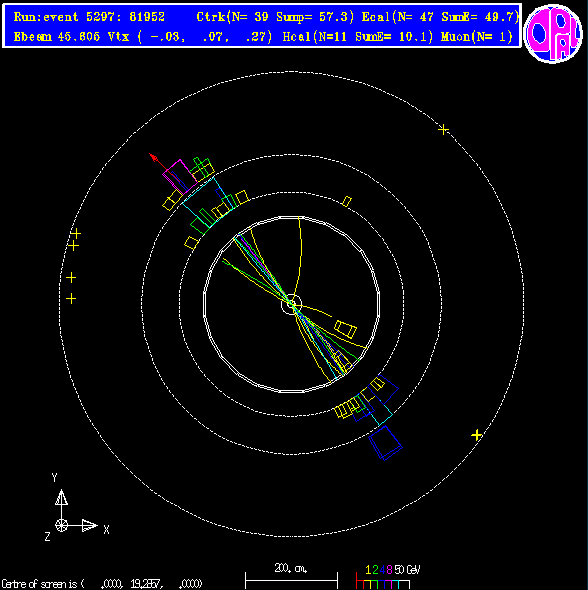Click the Y axis arrow indicator
This screenshot has height=590, width=588.
click(x=61, y=497)
